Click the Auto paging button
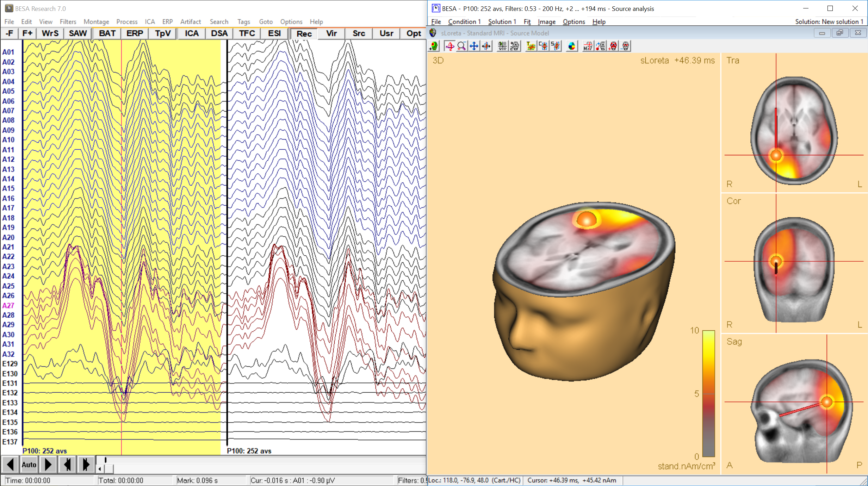The width and height of the screenshot is (868, 486). 29,465
